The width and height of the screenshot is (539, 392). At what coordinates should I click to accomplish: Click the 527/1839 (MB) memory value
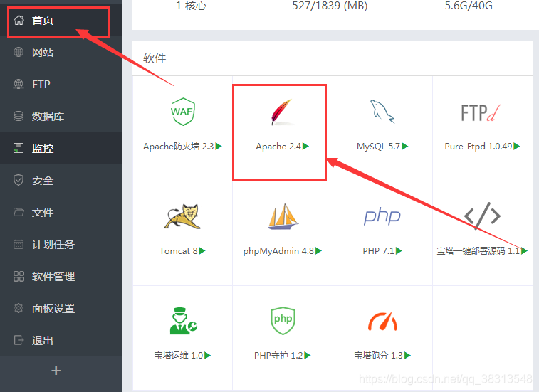click(x=330, y=6)
